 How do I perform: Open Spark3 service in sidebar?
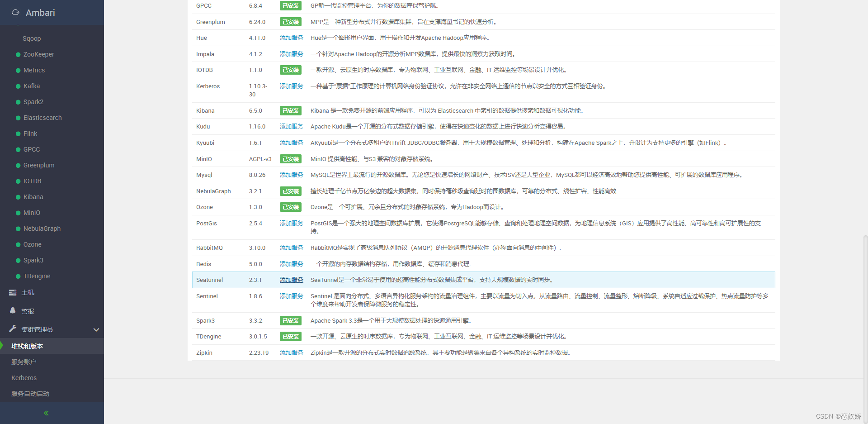click(x=33, y=260)
